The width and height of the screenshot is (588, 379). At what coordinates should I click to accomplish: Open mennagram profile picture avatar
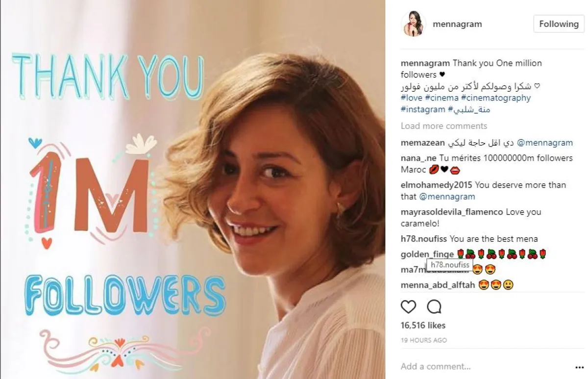tap(413, 24)
